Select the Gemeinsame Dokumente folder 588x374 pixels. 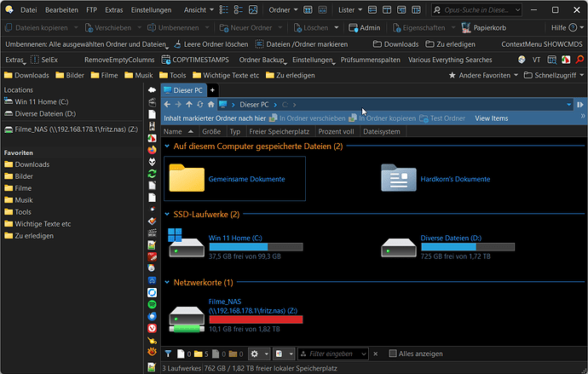234,179
